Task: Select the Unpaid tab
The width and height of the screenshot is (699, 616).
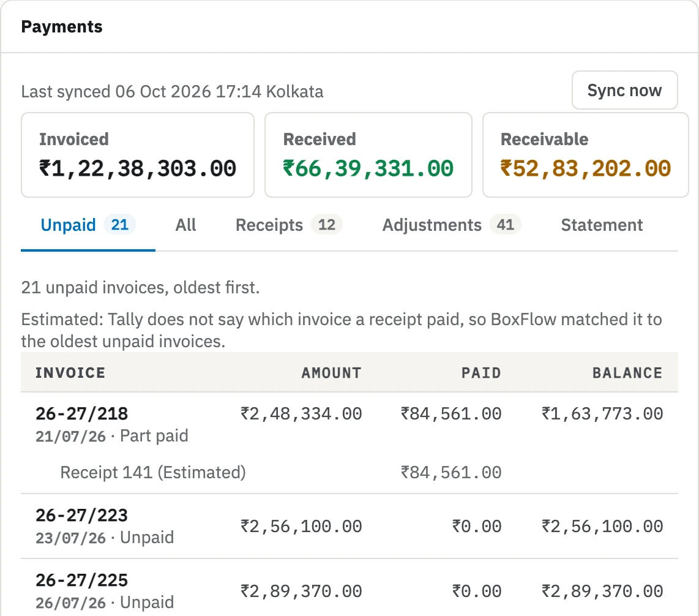Action: (x=88, y=225)
